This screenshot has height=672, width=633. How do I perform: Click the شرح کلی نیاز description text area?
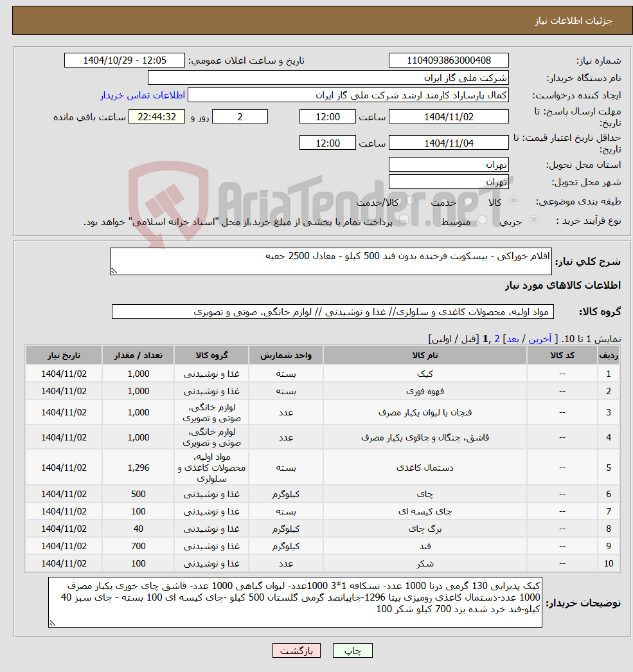coord(330,261)
